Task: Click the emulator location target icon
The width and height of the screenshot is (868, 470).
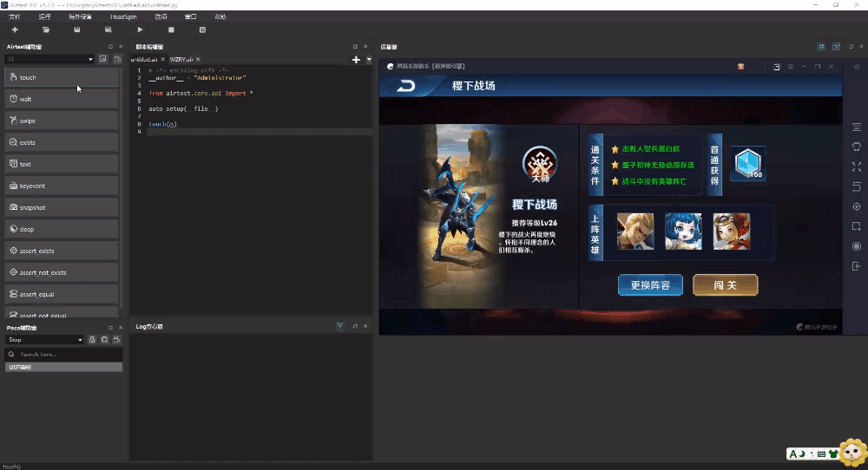Action: [857, 206]
